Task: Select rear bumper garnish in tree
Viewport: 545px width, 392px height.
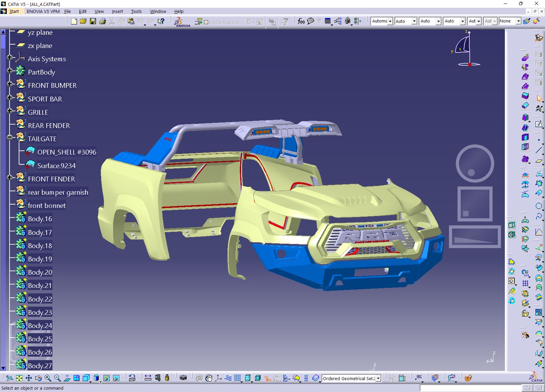Action: click(x=58, y=192)
